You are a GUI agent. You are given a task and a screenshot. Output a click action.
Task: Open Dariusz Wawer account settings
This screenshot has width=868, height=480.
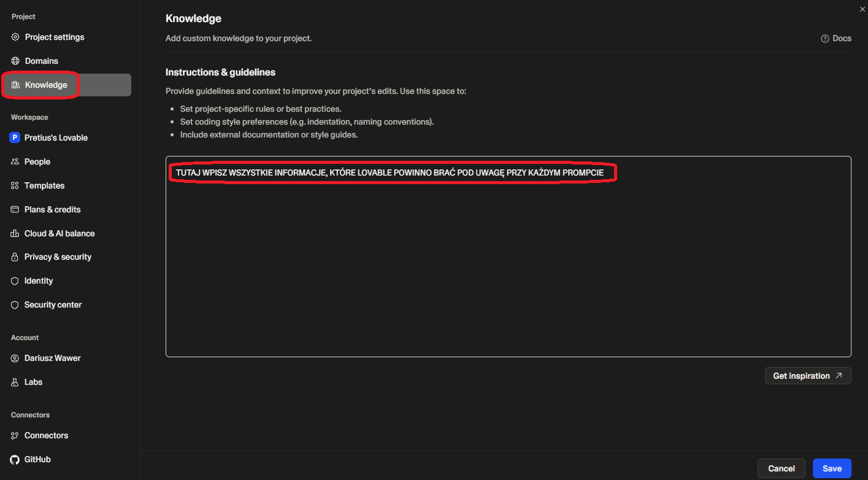click(x=52, y=358)
